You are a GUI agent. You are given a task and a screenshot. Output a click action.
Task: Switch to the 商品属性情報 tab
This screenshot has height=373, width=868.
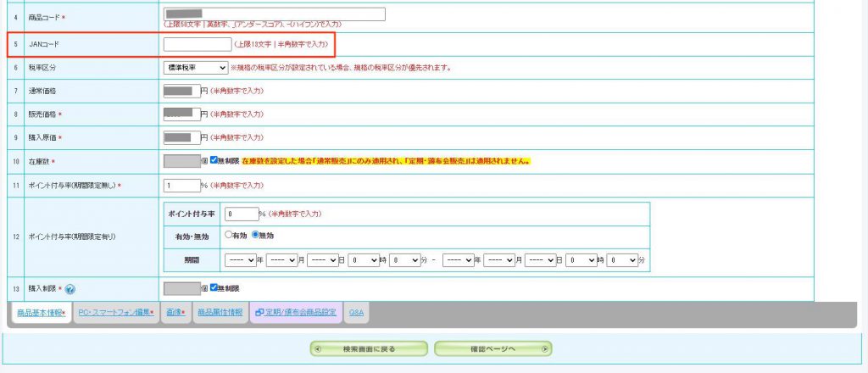(x=220, y=313)
